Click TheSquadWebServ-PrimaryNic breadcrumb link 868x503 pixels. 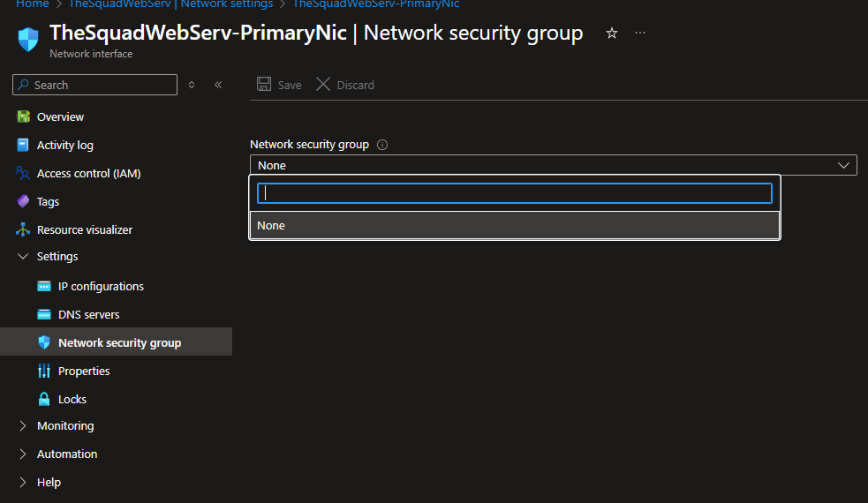(376, 4)
